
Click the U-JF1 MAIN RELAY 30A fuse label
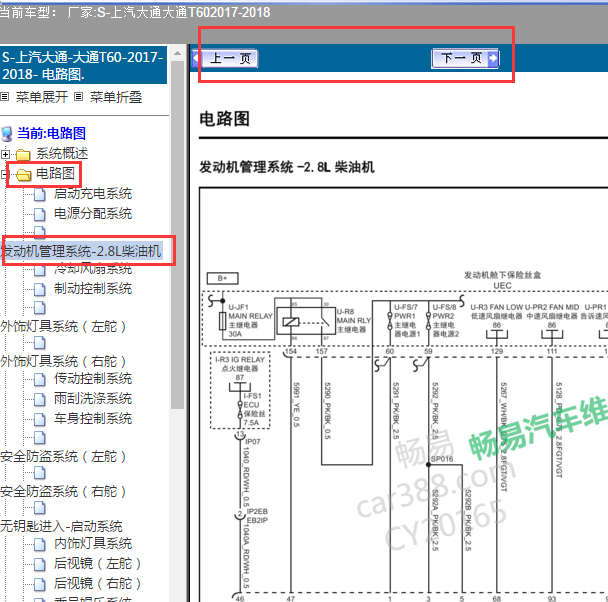coord(250,320)
